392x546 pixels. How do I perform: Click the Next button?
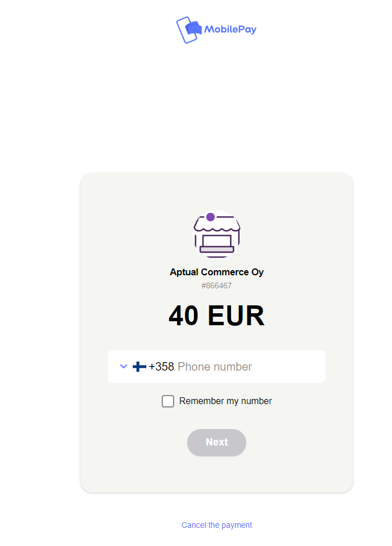(x=217, y=442)
